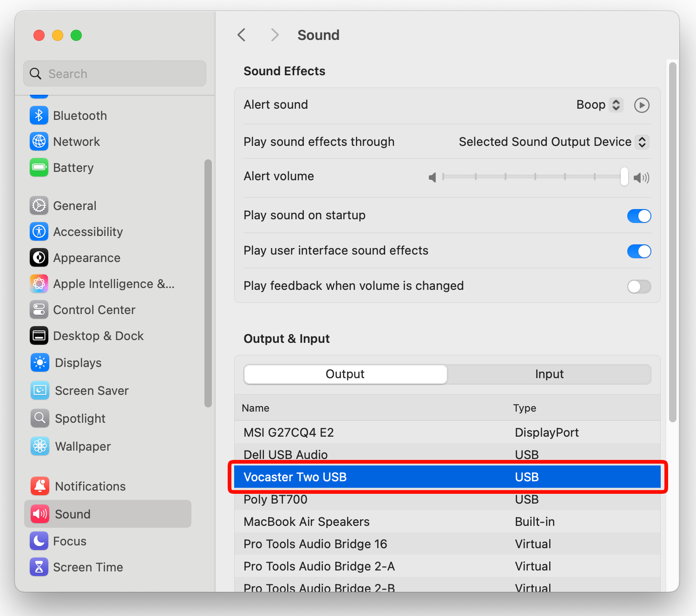Open the Boop alert sound dropdown
696x616 pixels.
point(599,105)
